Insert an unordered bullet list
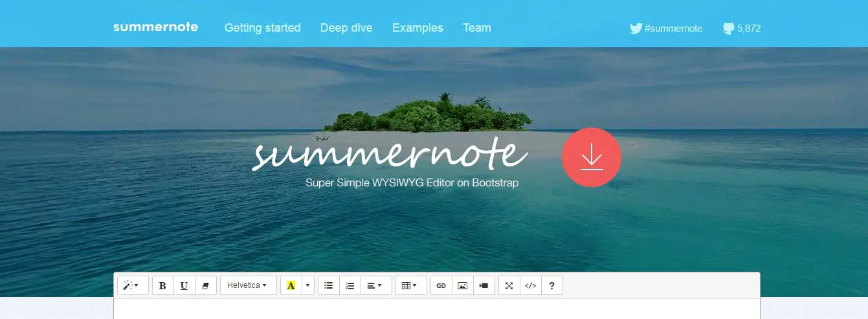868x319 pixels. (x=329, y=285)
